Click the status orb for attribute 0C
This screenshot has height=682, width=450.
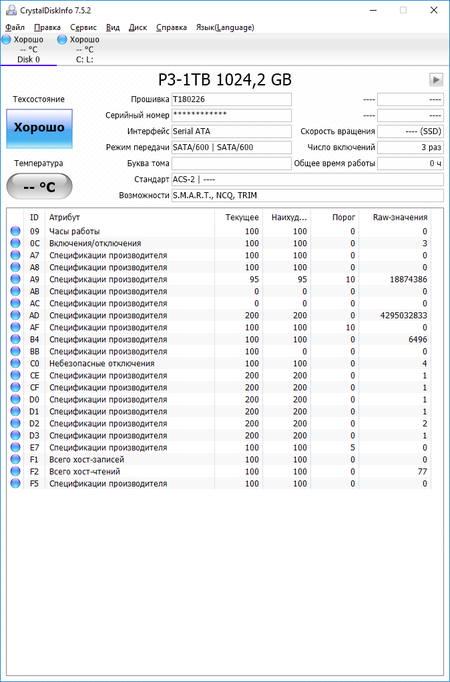[15, 243]
